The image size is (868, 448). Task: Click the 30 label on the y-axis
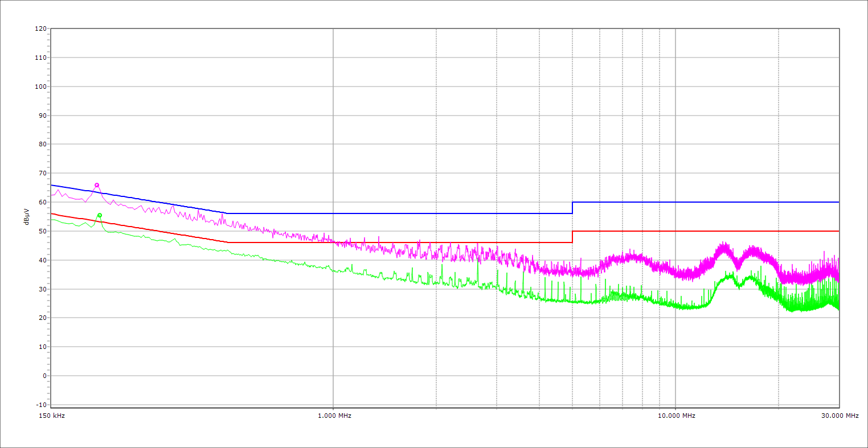click(x=42, y=289)
